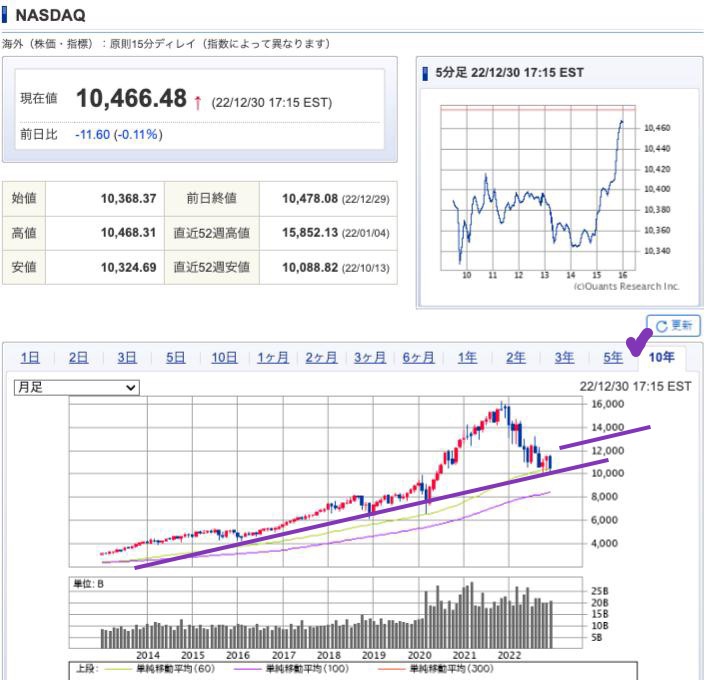The image size is (707, 680).
Task: Switch to the 1日 chart tab
Action: point(30,358)
